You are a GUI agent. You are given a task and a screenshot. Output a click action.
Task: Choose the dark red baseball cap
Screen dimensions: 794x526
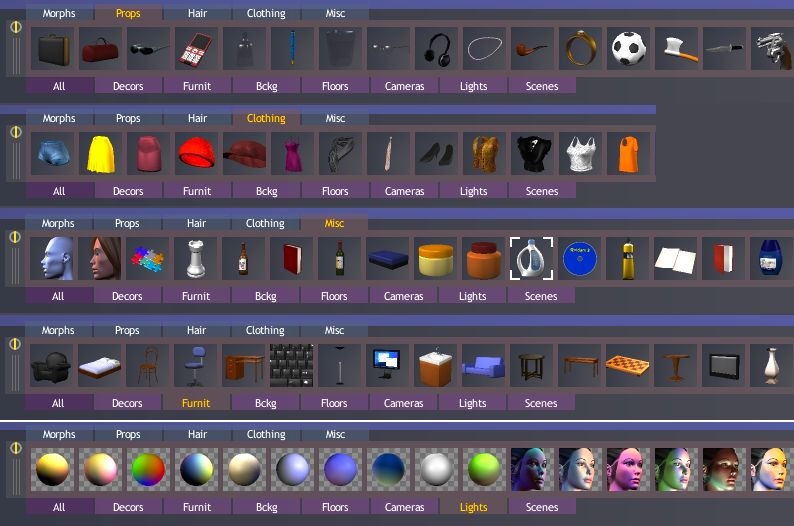point(245,154)
